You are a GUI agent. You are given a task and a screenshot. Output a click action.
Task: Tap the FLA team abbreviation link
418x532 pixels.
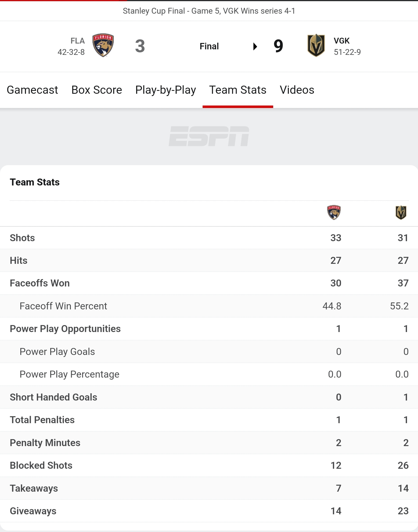coord(78,41)
